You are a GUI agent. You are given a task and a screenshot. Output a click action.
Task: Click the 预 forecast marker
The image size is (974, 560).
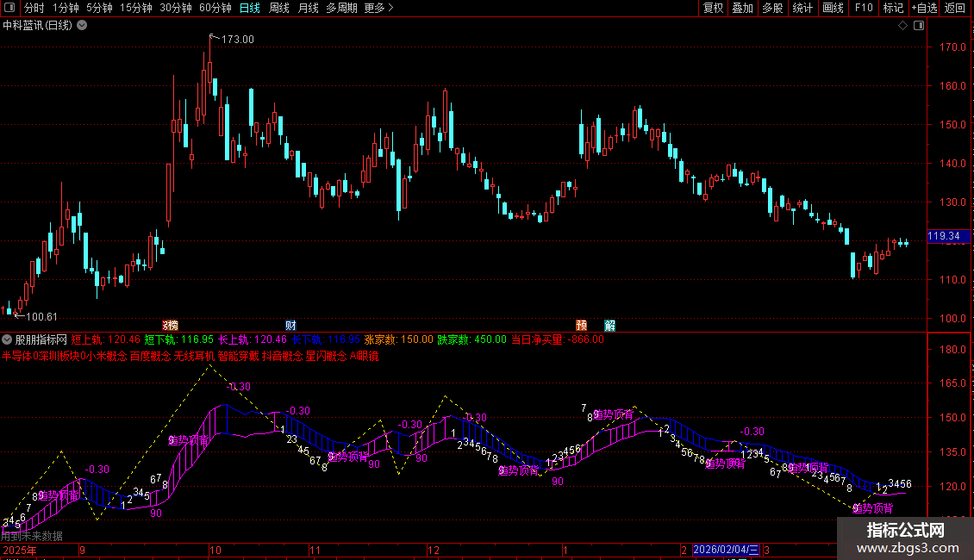click(582, 326)
